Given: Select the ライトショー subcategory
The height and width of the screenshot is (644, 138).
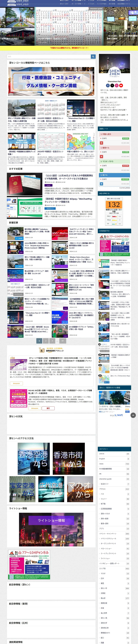Looking at the screenshot, I should click(114, 558).
